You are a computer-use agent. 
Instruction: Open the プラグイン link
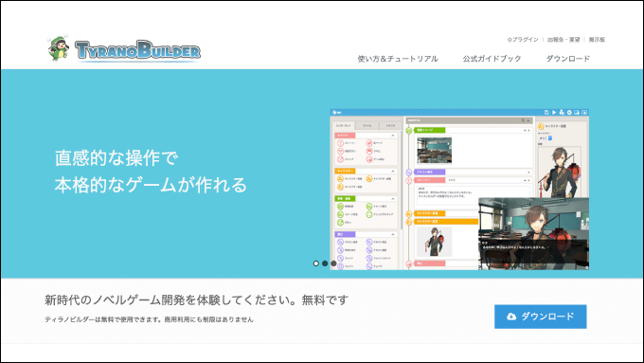523,40
